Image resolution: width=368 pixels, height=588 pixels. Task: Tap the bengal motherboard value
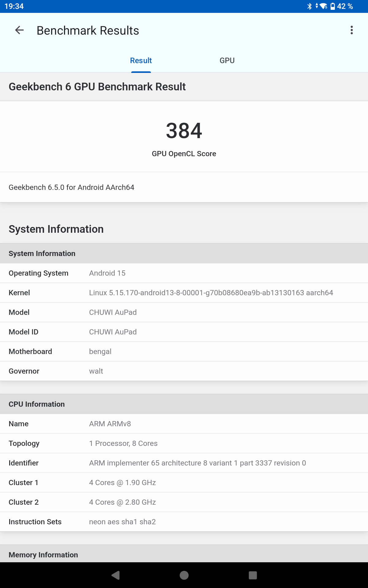click(100, 352)
